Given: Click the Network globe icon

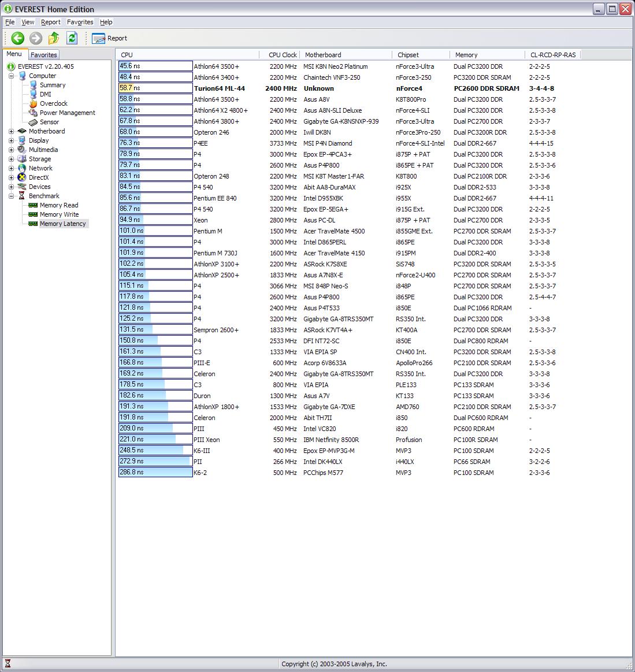Looking at the screenshot, I should 22,168.
